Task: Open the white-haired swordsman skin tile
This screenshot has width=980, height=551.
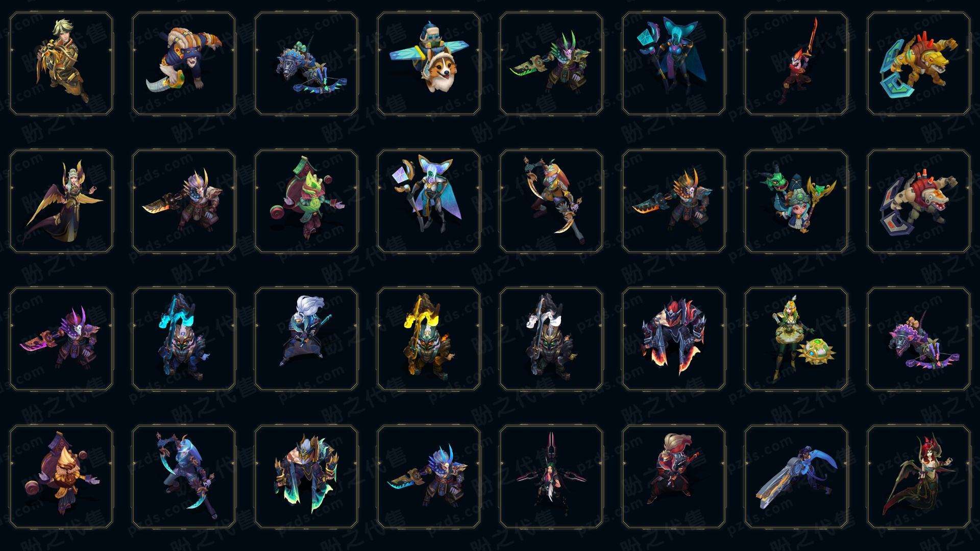Action: pos(306,339)
